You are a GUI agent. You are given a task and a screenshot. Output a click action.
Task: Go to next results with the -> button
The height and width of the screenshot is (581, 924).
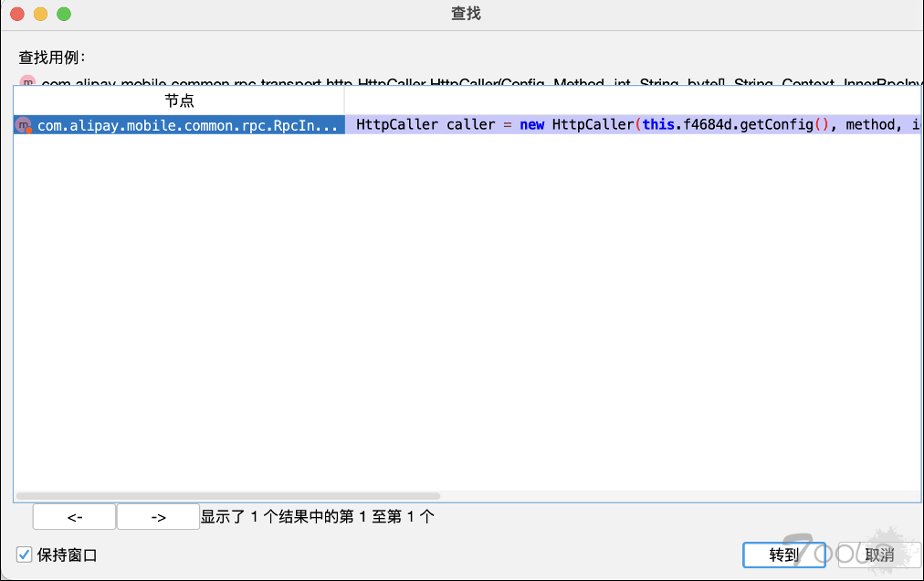(158, 517)
